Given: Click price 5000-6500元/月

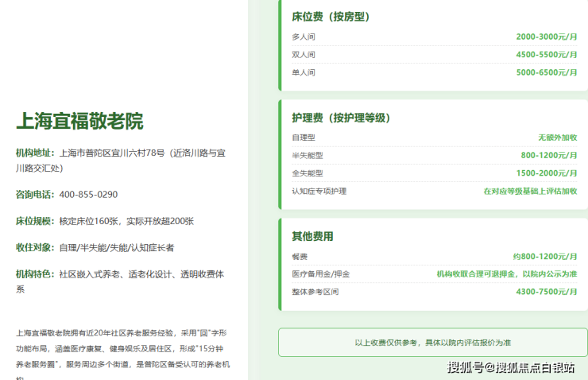Looking at the screenshot, I should click(x=547, y=72).
